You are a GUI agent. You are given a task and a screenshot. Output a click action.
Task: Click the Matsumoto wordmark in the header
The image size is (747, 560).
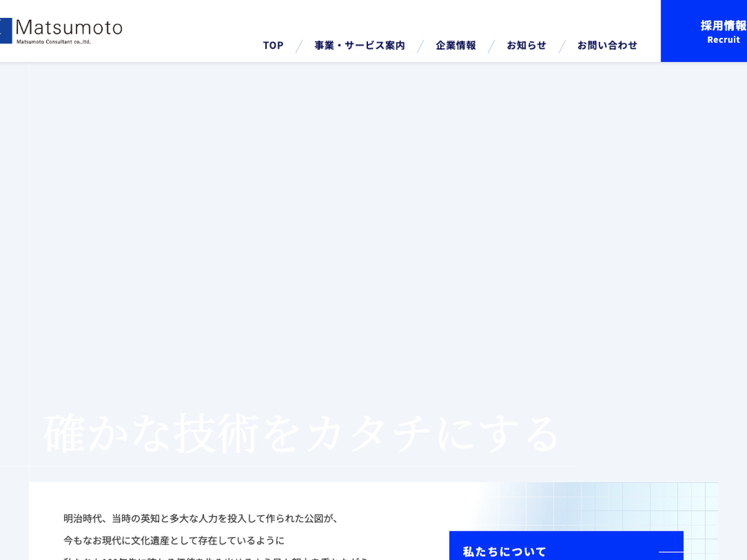pos(69,27)
